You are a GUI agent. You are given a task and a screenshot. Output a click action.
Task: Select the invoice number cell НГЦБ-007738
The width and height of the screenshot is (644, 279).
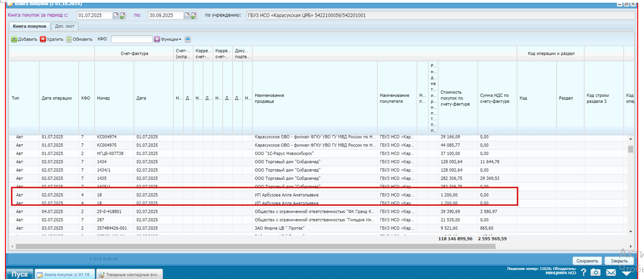point(114,153)
